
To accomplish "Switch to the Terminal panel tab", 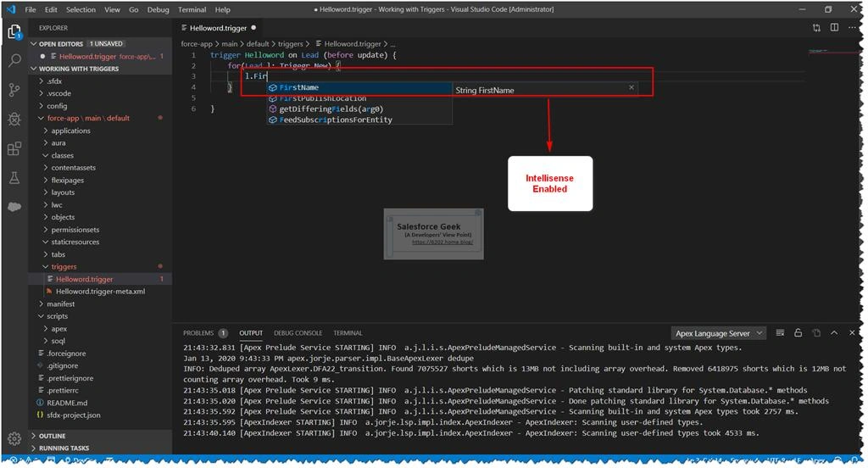I will (x=348, y=333).
